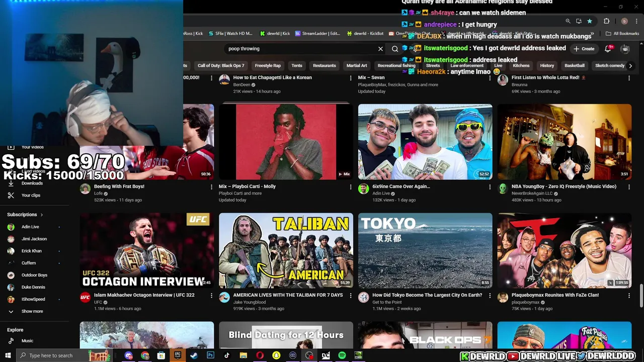Open Jake Youngblood channel avatar
Viewport: 644px width, 362px height.
pos(224,298)
